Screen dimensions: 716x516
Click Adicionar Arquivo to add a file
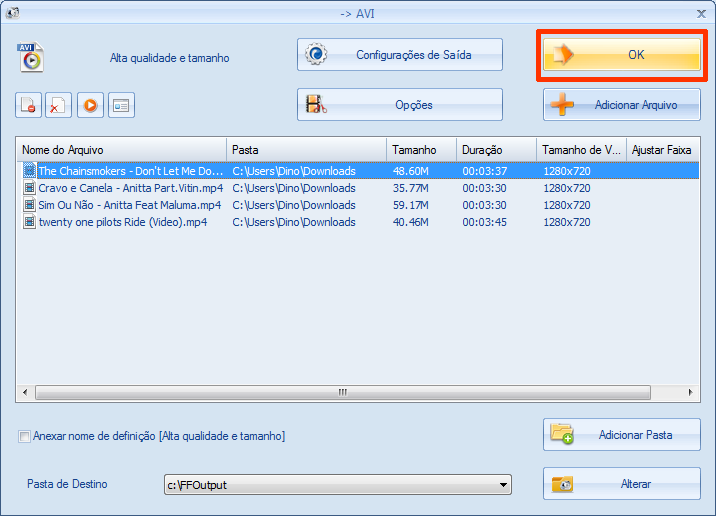pyautogui.click(x=621, y=105)
